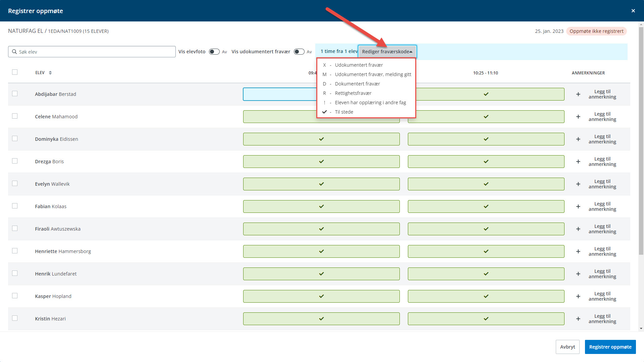Click the selected cell for Abdijabar Berstad

280,94
